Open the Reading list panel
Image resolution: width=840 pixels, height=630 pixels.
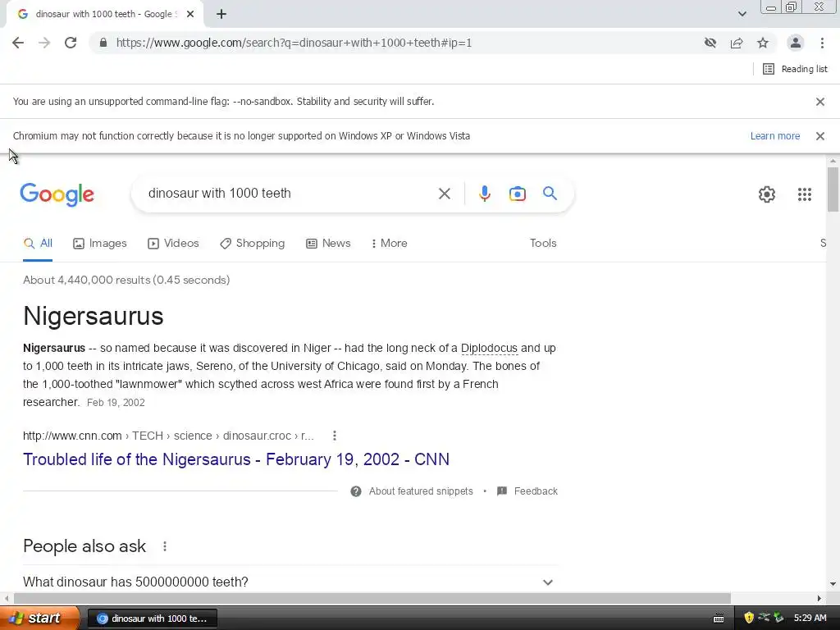(x=795, y=69)
